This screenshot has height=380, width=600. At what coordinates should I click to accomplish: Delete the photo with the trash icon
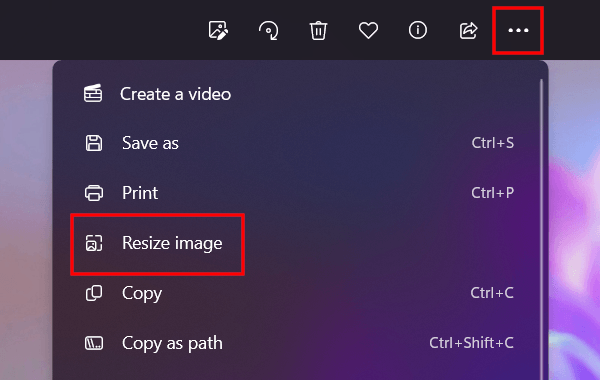point(318,31)
